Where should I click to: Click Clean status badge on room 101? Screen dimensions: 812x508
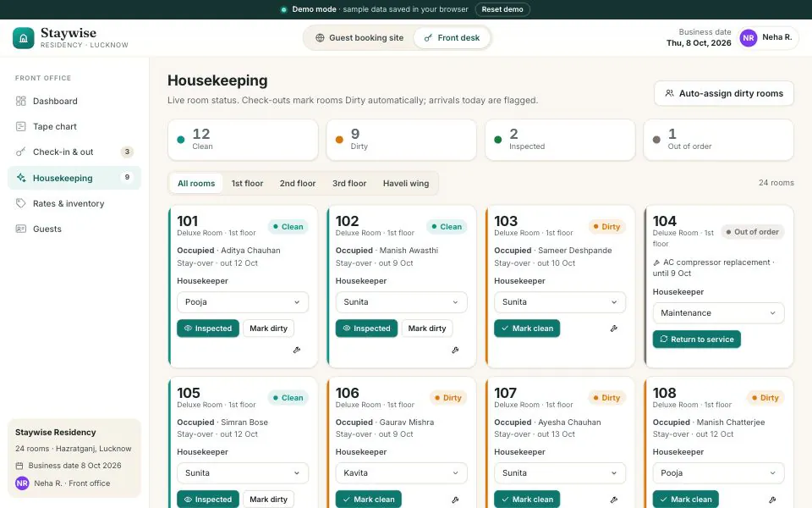click(288, 227)
